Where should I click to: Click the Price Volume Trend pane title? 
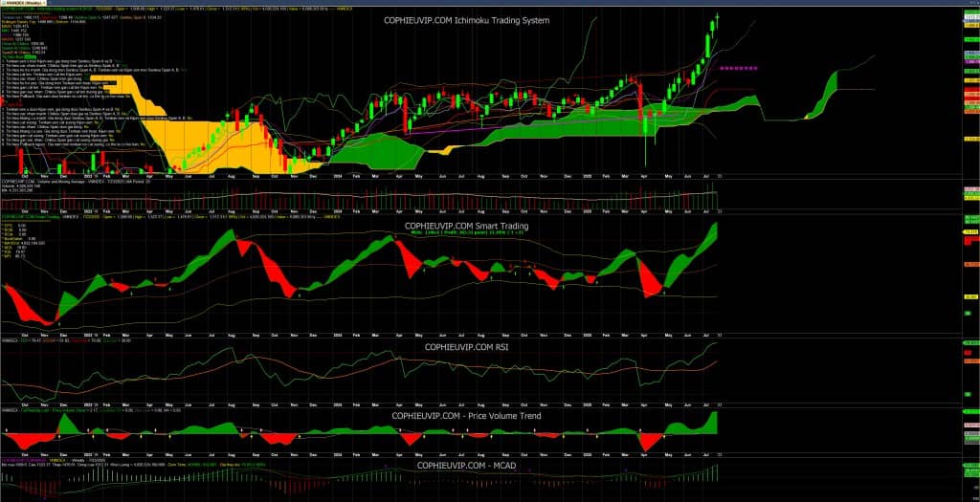(x=466, y=416)
